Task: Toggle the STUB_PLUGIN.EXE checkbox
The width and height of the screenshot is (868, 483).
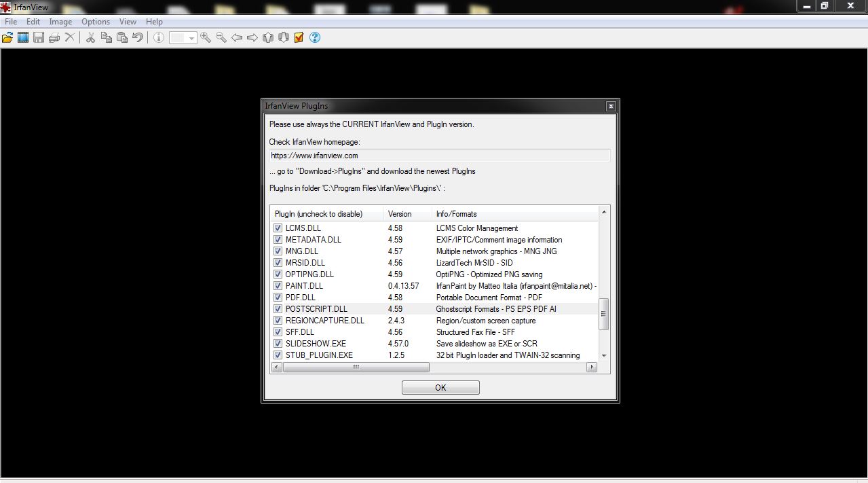Action: coord(278,355)
